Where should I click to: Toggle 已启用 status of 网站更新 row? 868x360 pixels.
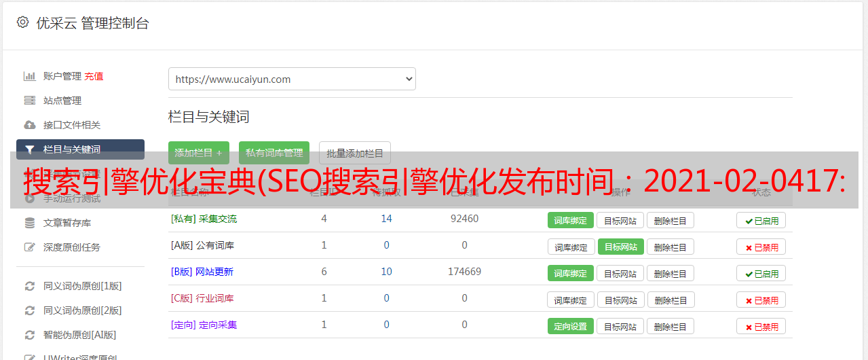[761, 273]
